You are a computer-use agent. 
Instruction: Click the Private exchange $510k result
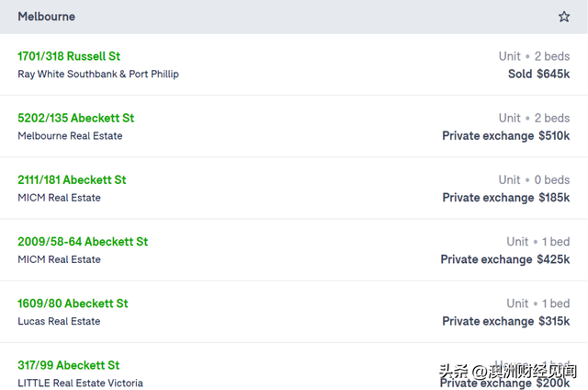[x=506, y=136]
